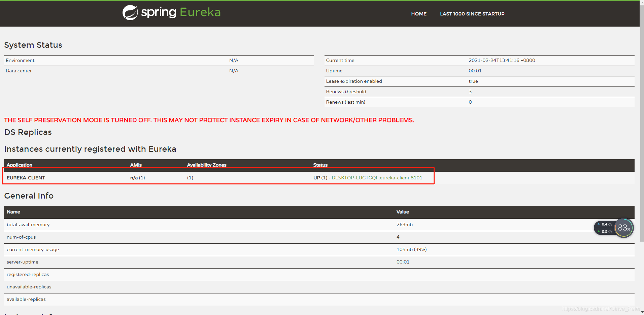This screenshot has height=315, width=644.
Task: Click the DS Replicas heading
Action: (x=28, y=132)
